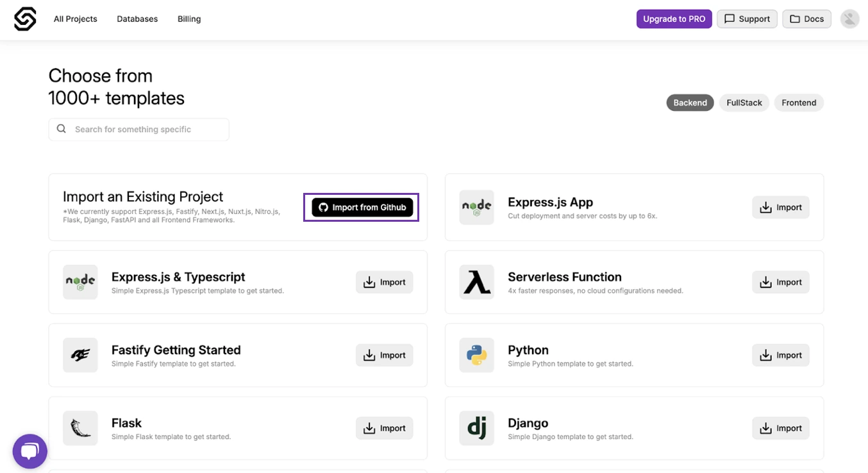Click the Express.js & Typescript title
Viewport: 868px width, 473px height.
point(178,277)
